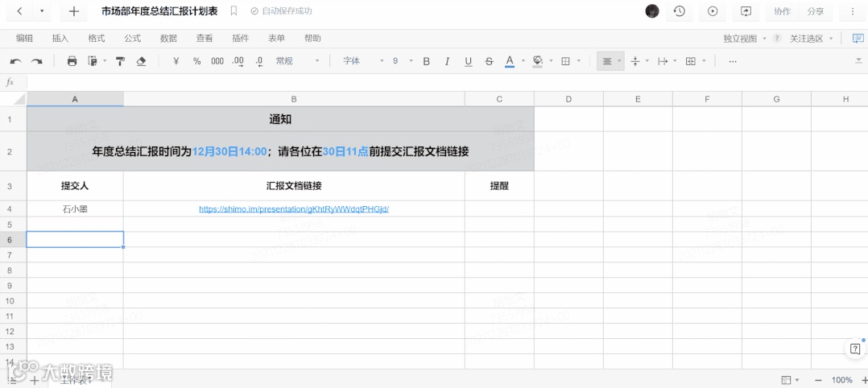868x388 pixels.
Task: Clear formatting with the eraser icon
Action: (141, 61)
